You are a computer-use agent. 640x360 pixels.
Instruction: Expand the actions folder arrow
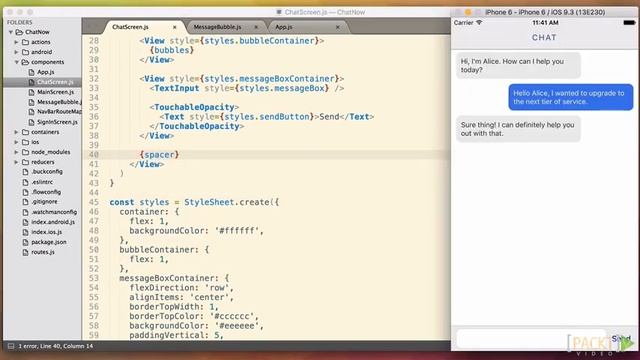16,42
